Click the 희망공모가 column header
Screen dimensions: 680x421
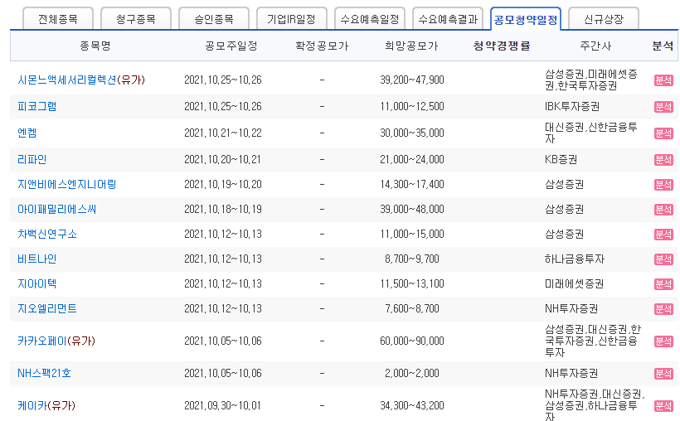click(412, 46)
